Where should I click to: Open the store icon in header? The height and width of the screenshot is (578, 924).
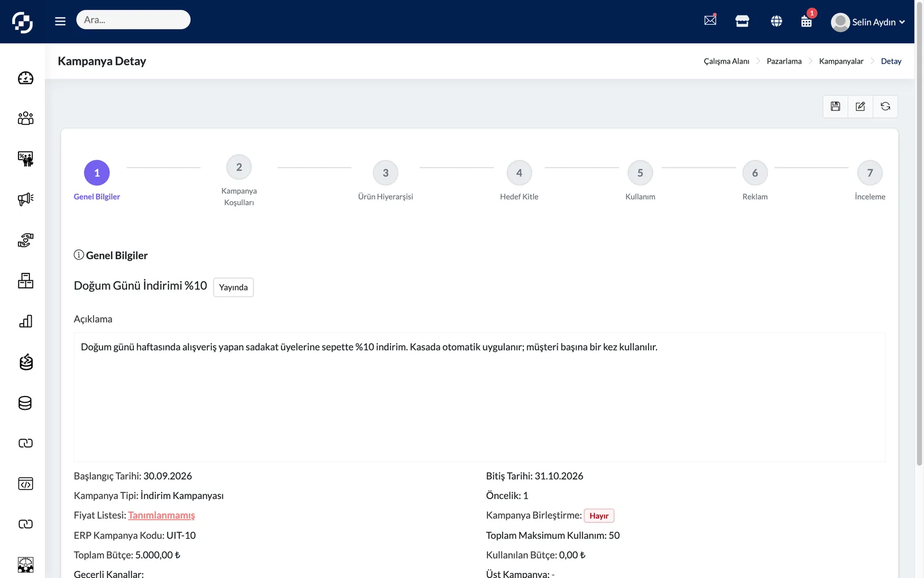(x=742, y=21)
